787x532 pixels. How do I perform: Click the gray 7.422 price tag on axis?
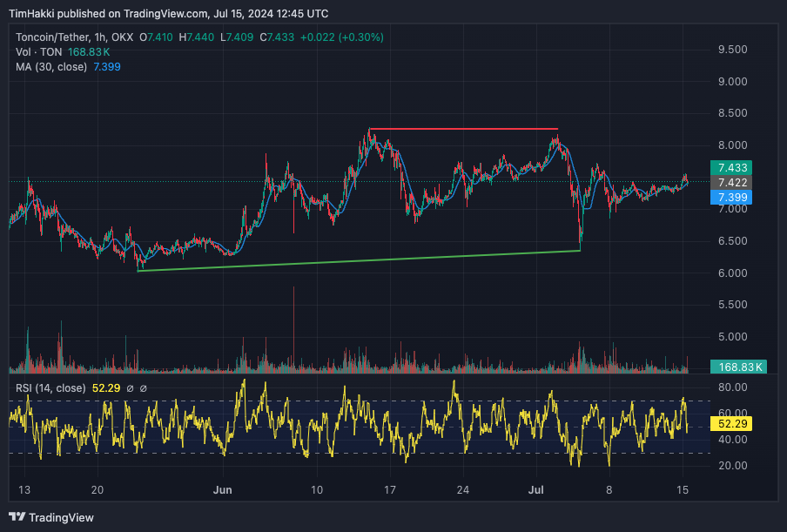click(731, 183)
